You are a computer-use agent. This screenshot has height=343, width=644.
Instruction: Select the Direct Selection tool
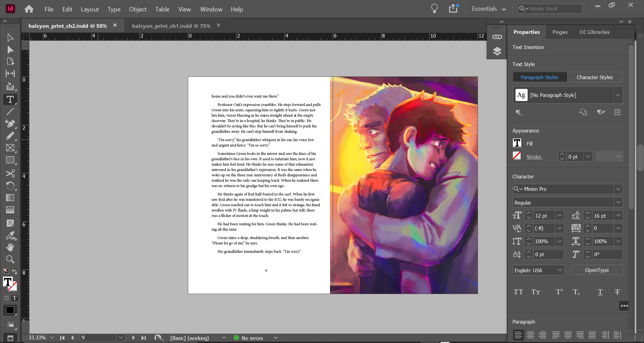[10, 50]
